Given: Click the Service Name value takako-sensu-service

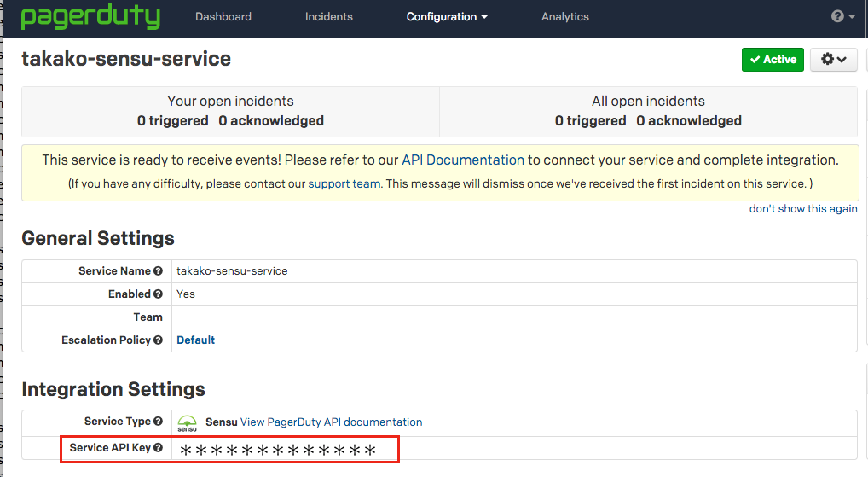Looking at the screenshot, I should [x=232, y=270].
